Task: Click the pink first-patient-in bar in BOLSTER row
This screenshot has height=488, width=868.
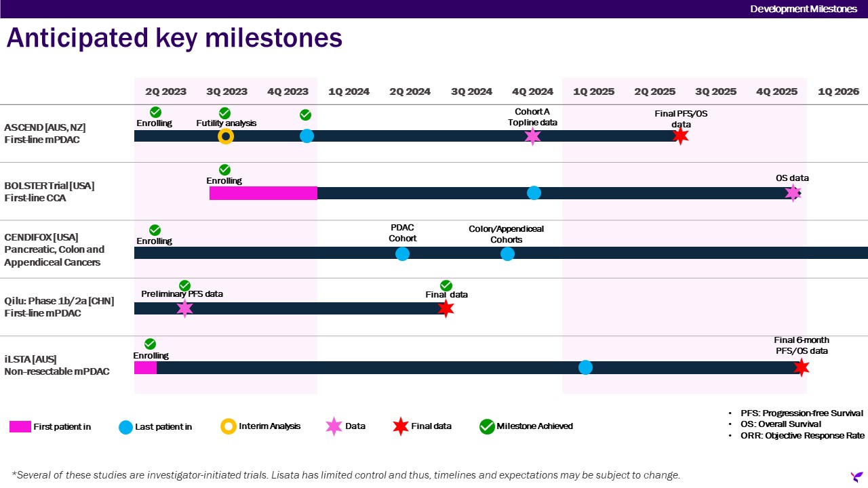Action: 263,193
